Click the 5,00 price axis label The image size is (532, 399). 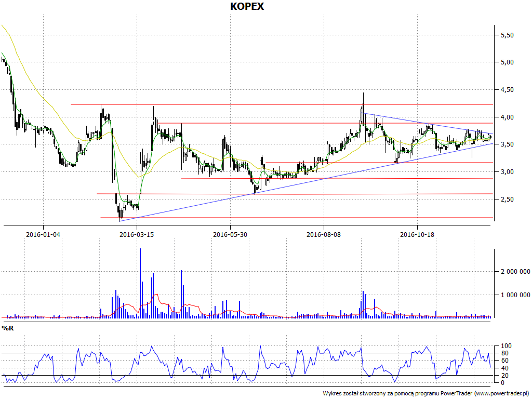tap(507, 62)
